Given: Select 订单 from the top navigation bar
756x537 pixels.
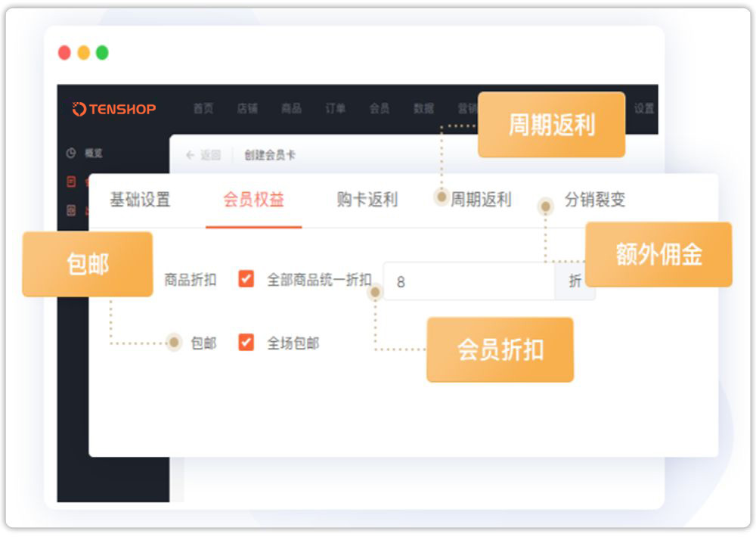Looking at the screenshot, I should [335, 109].
